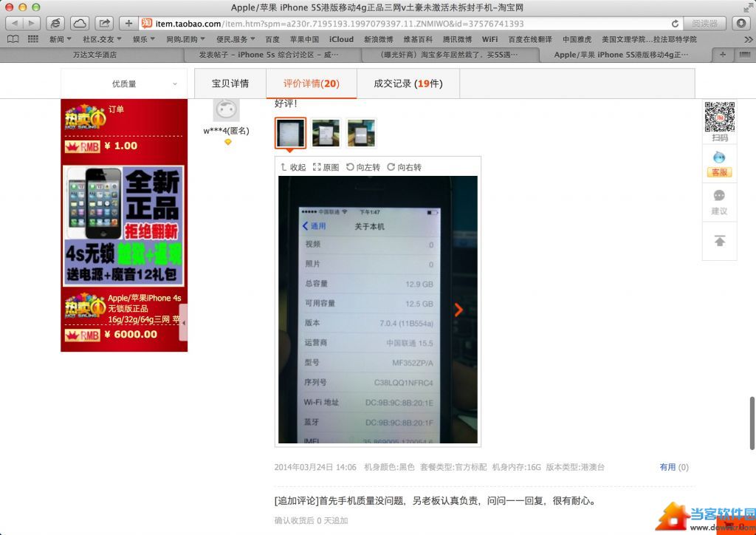This screenshot has width=756, height=535.
Task: Select the first review photo thumbnail
Action: [x=290, y=133]
